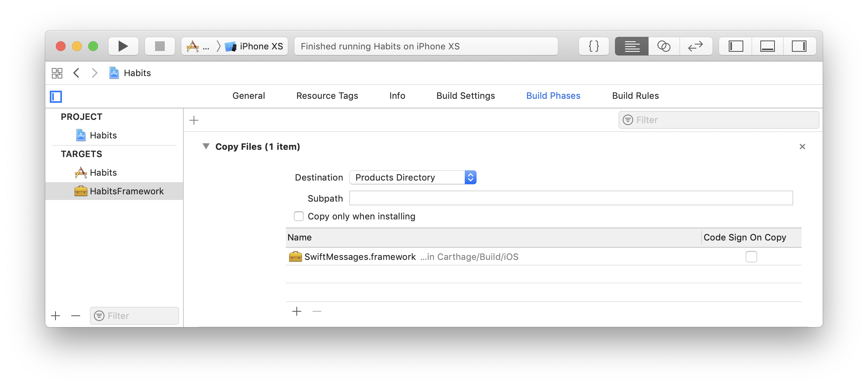Open the Info tab
The image size is (868, 387).
tap(397, 96)
